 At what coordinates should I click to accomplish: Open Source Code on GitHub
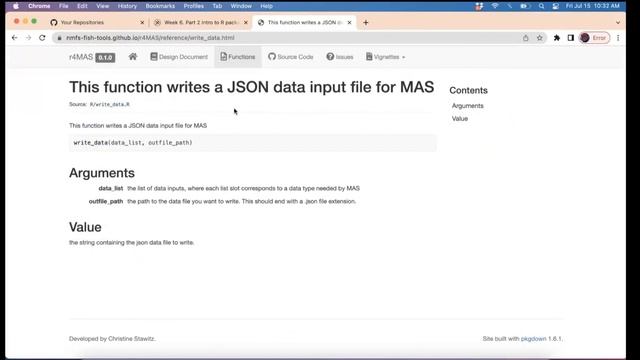coord(291,57)
